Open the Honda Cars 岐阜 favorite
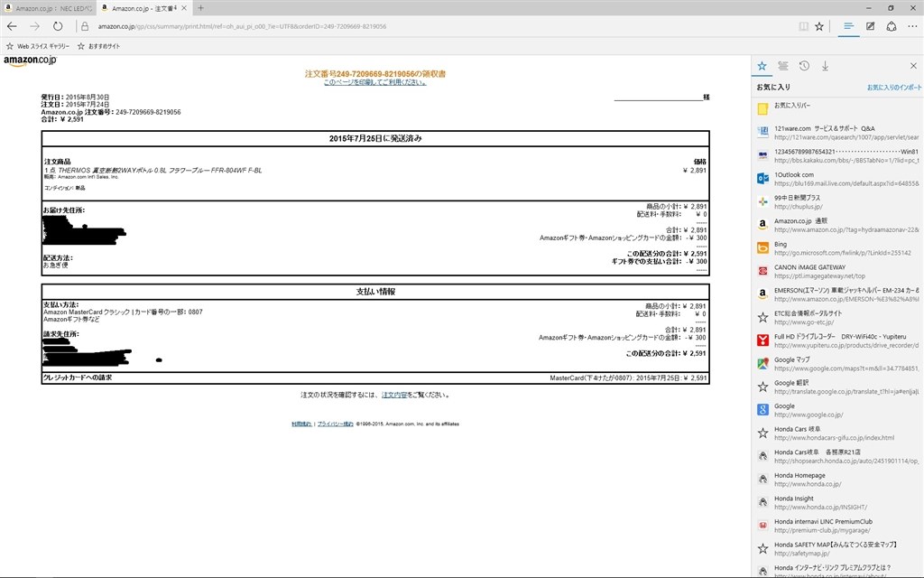 [838, 433]
